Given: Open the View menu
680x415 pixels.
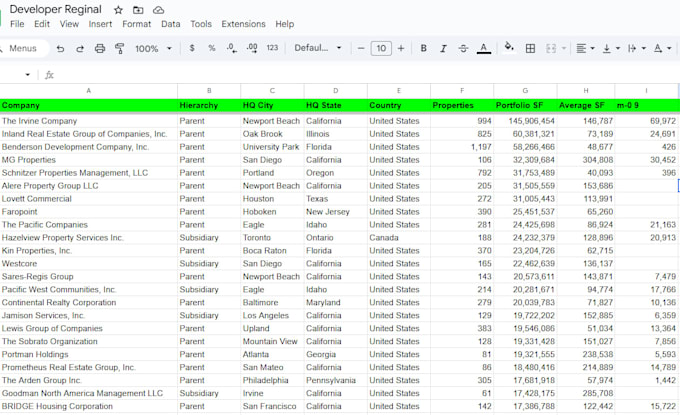Looking at the screenshot, I should [69, 24].
